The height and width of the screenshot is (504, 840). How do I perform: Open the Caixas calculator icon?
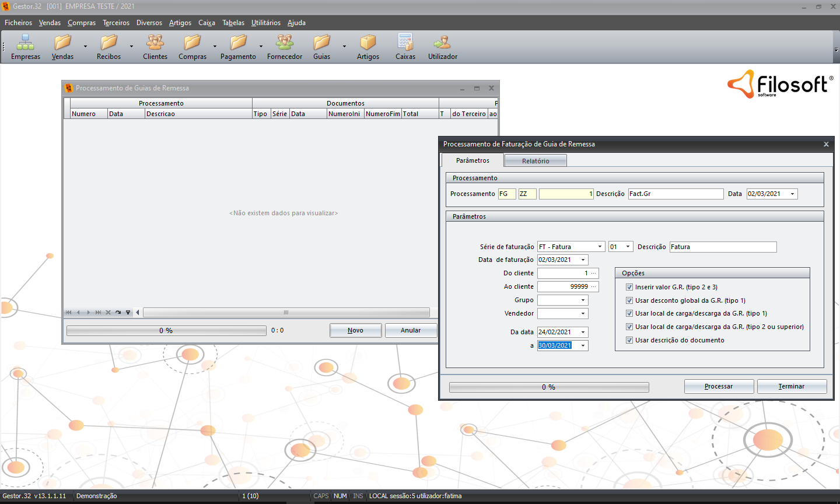pos(405,43)
